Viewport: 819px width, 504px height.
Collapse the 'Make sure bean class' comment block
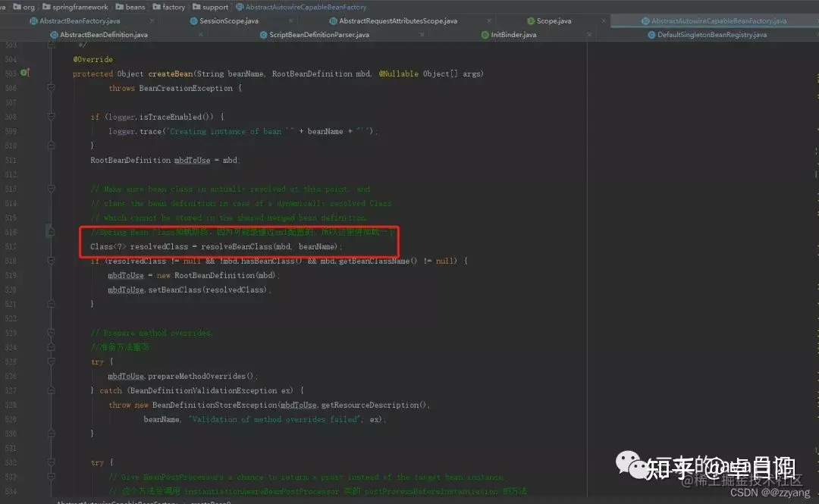pyautogui.click(x=52, y=189)
